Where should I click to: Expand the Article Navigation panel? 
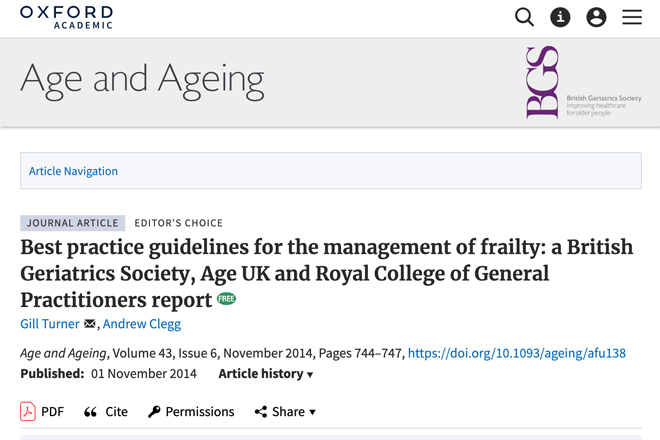(x=331, y=171)
